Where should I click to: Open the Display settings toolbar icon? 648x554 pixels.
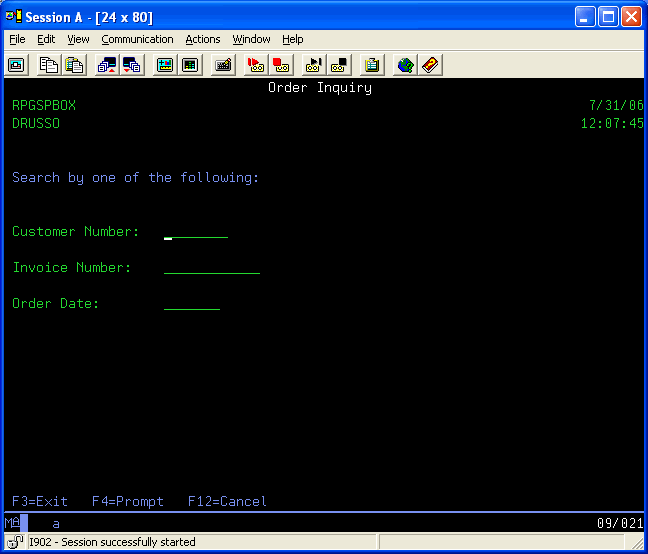165,65
